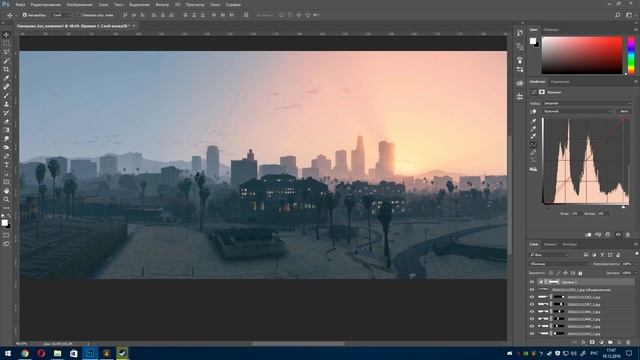Choose the draw-curve pencil icon in Curves
The image size is (640, 360).
point(533,153)
